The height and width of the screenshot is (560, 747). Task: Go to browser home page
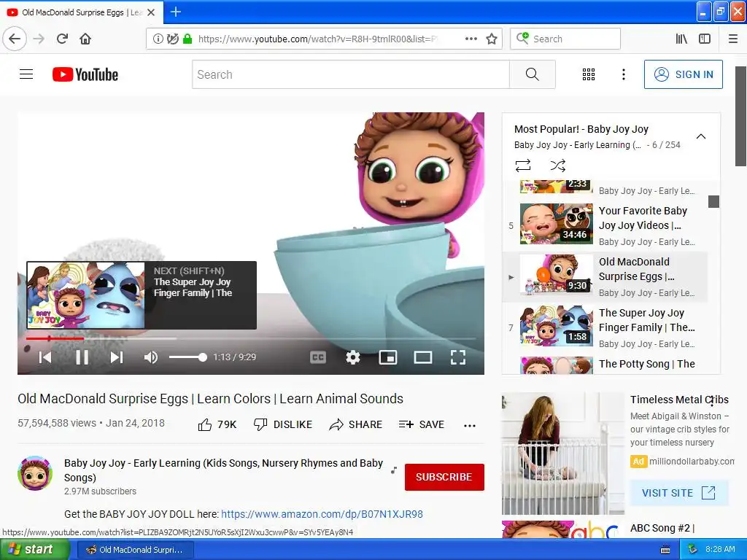pyautogui.click(x=85, y=39)
